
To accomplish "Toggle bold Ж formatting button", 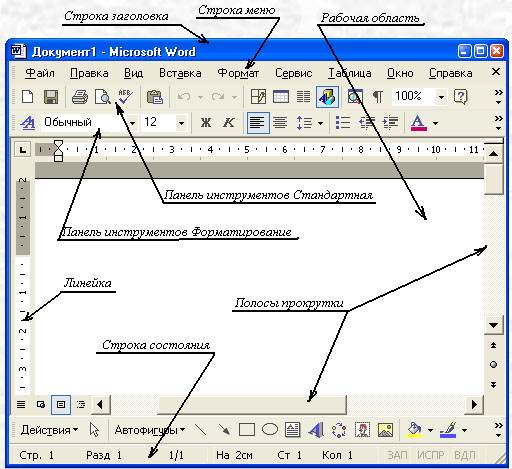I will click(x=206, y=123).
